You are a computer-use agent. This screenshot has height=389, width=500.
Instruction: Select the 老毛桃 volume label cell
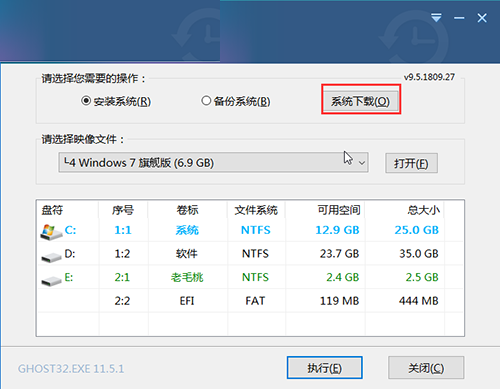[187, 277]
